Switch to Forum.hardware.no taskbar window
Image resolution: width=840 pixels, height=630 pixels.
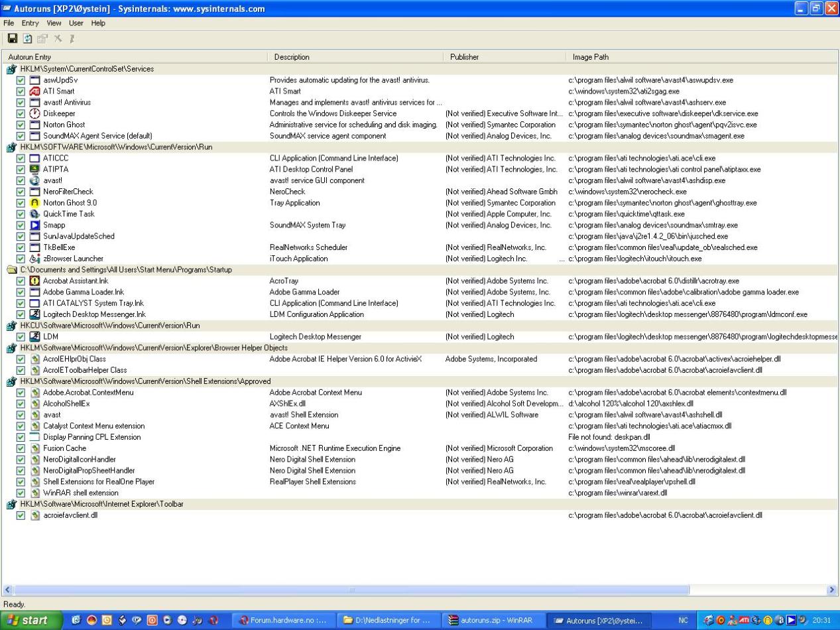click(284, 621)
